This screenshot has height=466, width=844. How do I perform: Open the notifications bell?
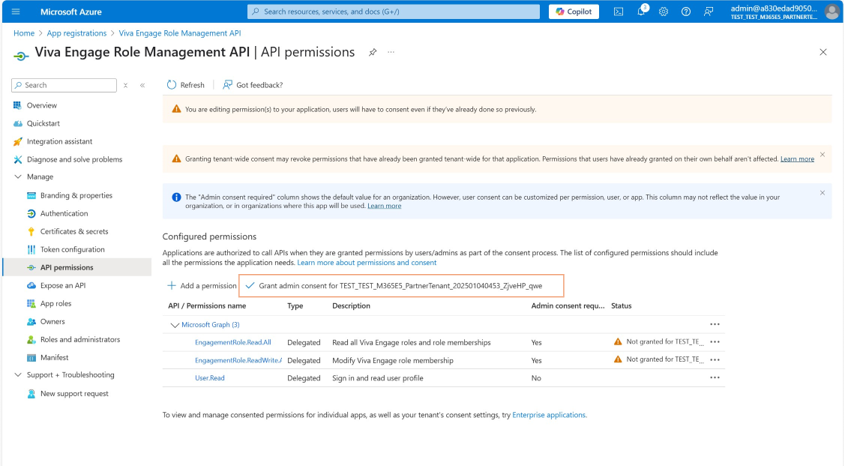(641, 11)
